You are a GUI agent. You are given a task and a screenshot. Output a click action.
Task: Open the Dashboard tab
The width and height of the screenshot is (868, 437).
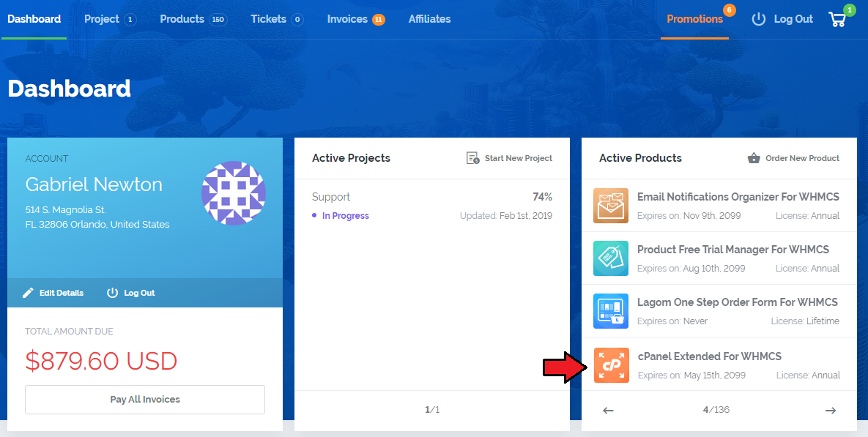pyautogui.click(x=34, y=19)
